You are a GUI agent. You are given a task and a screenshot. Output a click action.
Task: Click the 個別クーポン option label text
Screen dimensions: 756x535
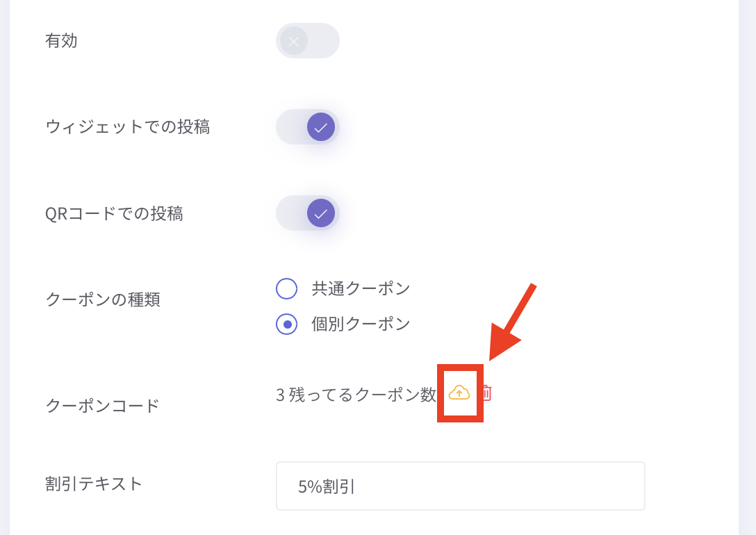(361, 324)
